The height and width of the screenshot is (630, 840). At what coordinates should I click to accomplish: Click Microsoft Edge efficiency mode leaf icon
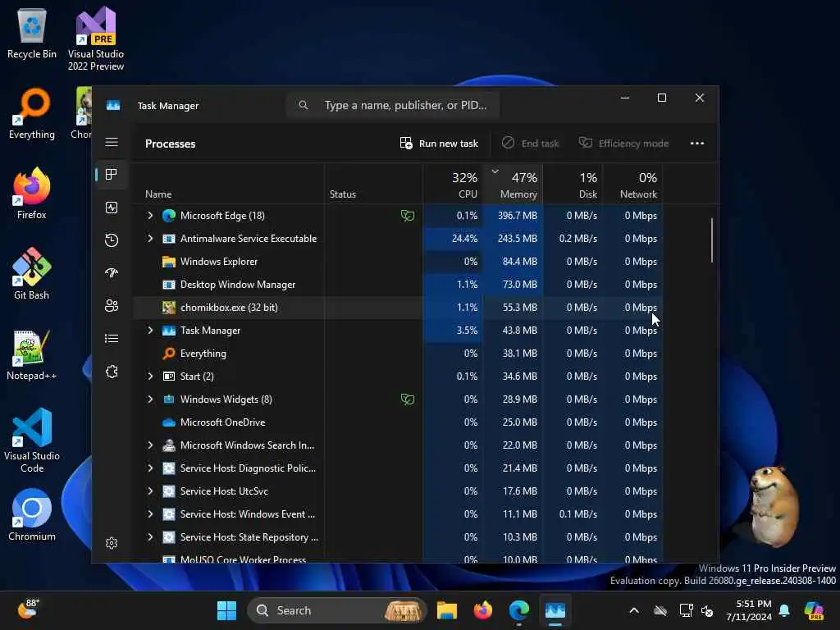pos(407,216)
